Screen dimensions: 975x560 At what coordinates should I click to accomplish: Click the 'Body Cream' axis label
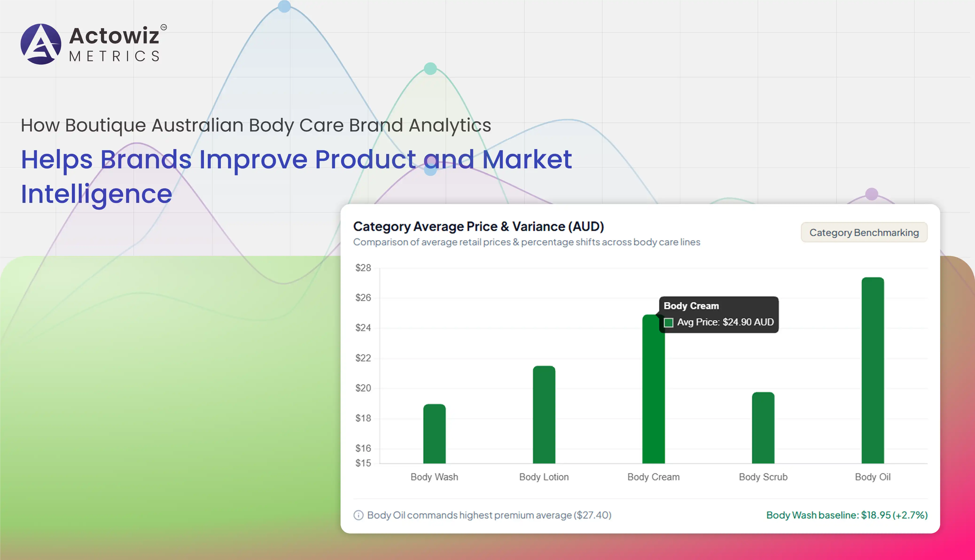[653, 477]
